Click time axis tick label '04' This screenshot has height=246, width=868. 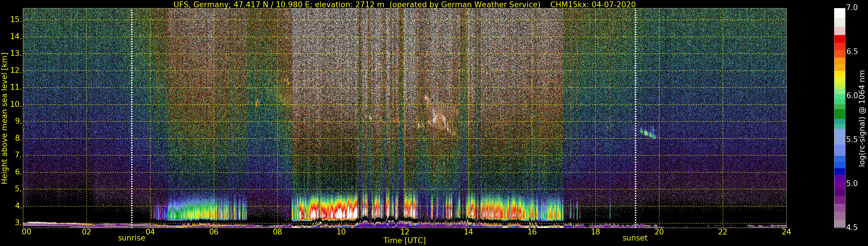coord(150,232)
